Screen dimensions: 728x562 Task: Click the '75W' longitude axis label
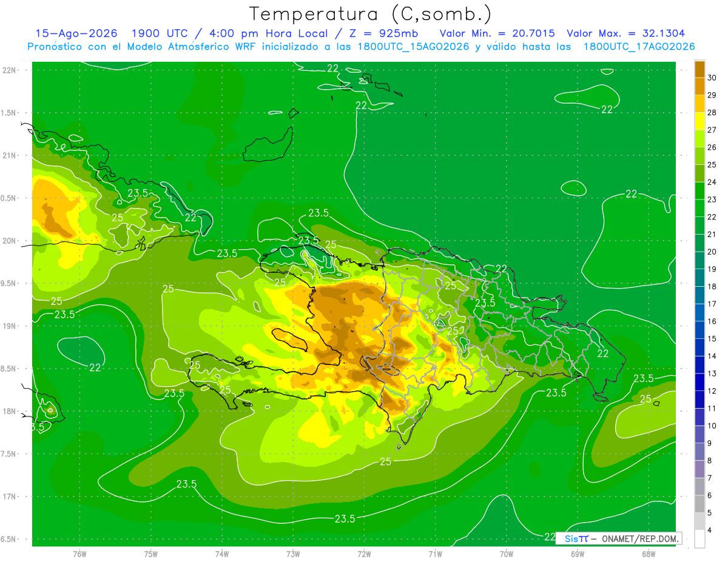tap(150, 554)
